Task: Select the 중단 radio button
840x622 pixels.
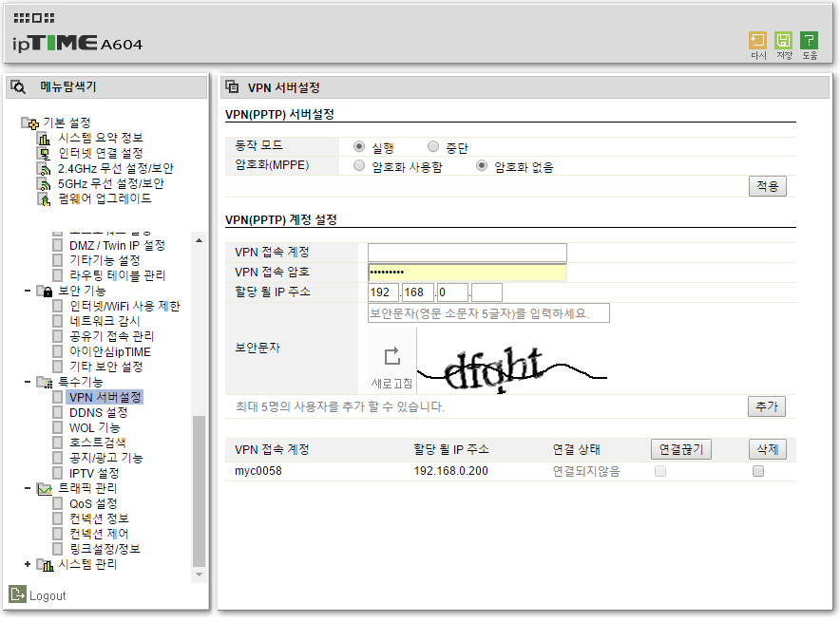Action: coord(433,146)
